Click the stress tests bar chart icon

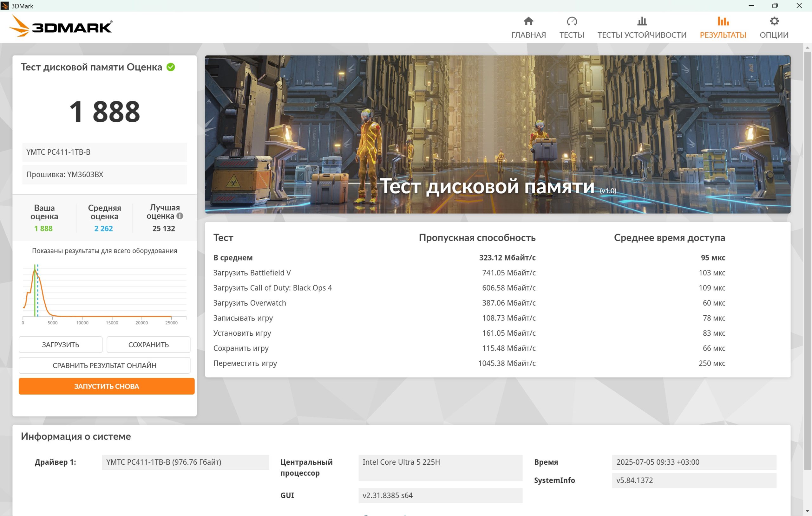(x=642, y=21)
